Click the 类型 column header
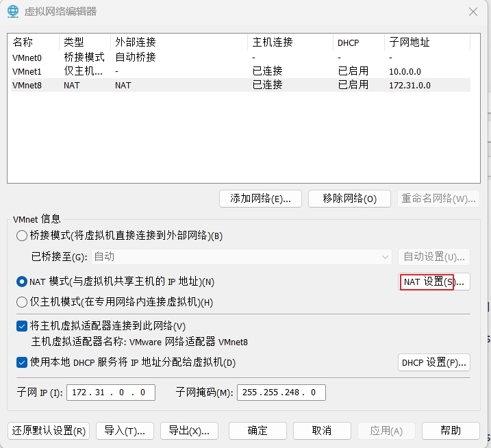The image size is (491, 448). pyautogui.click(x=85, y=42)
